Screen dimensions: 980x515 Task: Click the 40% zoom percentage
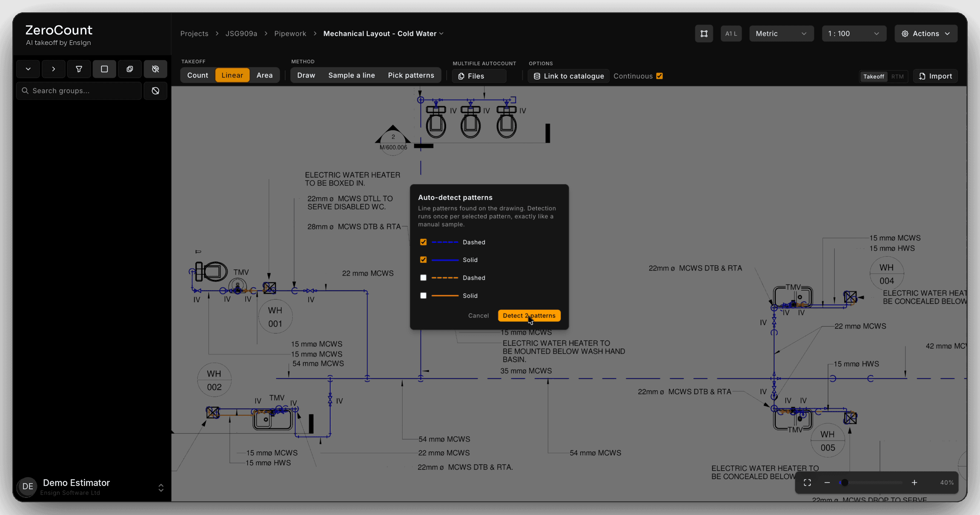(x=947, y=483)
